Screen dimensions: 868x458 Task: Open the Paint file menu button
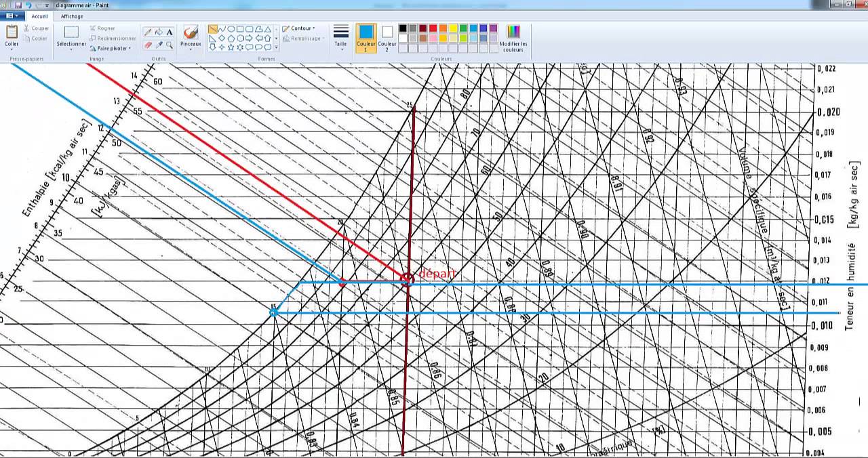pyautogui.click(x=12, y=16)
